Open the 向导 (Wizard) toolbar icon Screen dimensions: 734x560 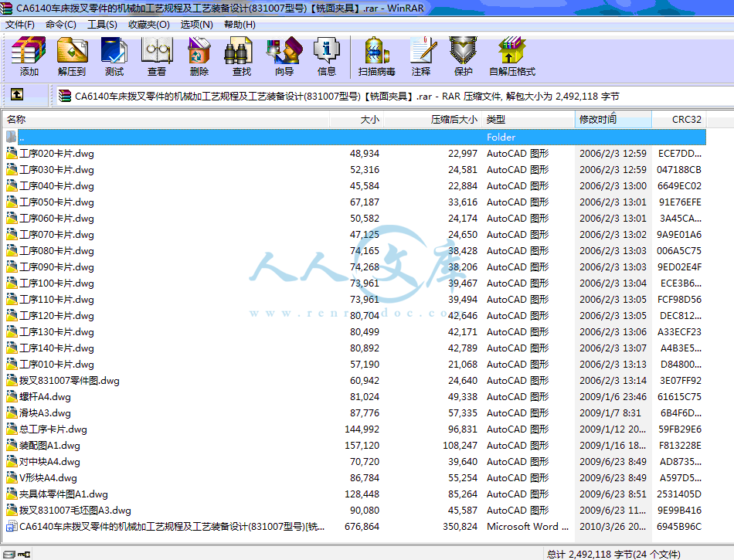[x=284, y=50]
